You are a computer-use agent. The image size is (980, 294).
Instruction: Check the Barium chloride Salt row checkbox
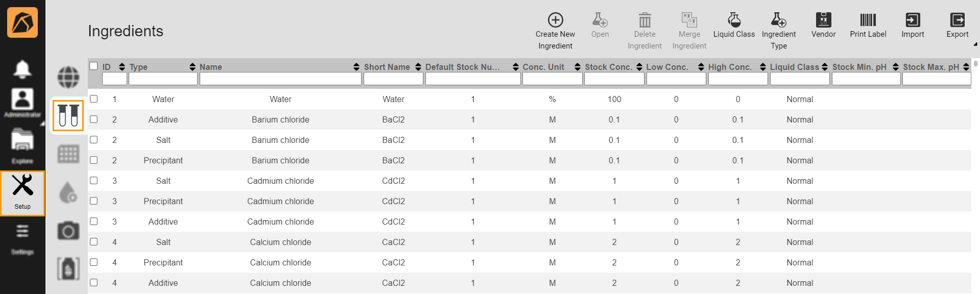click(93, 139)
